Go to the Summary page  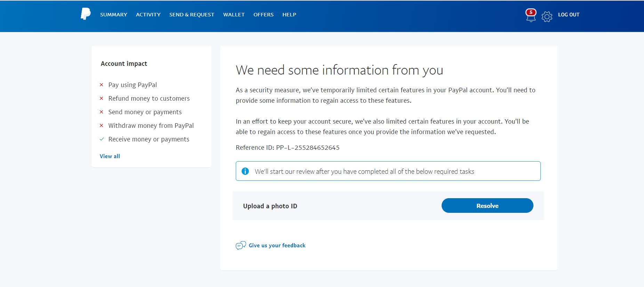tap(114, 15)
